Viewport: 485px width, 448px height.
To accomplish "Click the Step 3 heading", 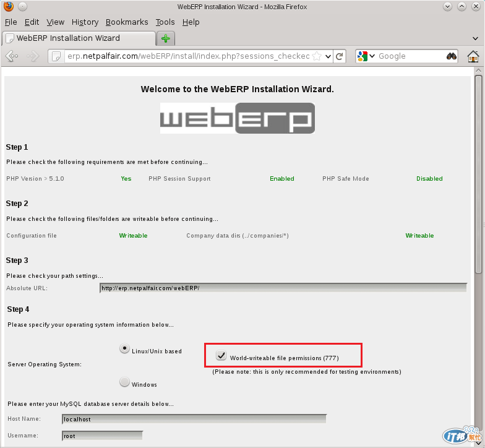I will pos(17,260).
